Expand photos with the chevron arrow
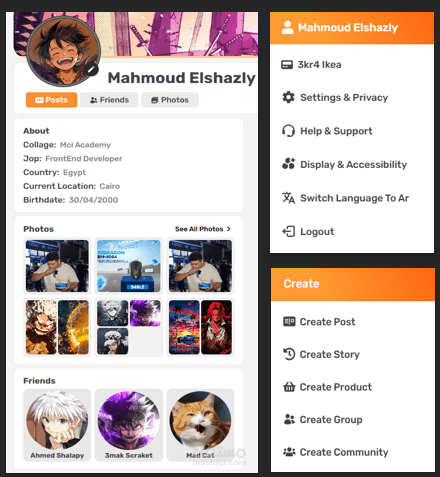Viewport: 440px width, 477px height. pyautogui.click(x=229, y=229)
